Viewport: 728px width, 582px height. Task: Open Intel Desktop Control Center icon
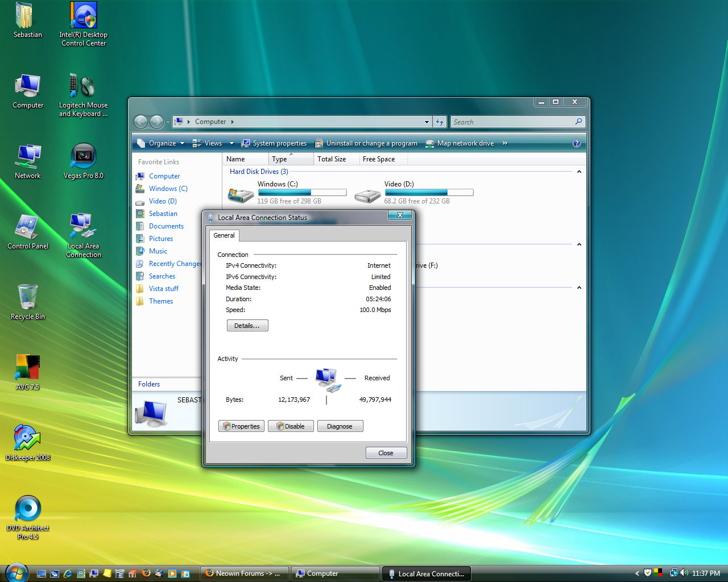pyautogui.click(x=84, y=16)
